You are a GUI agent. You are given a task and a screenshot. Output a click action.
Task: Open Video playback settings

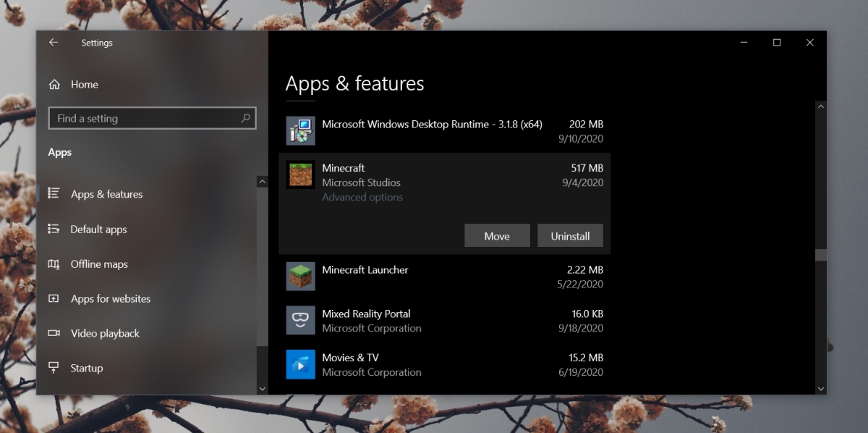click(105, 334)
